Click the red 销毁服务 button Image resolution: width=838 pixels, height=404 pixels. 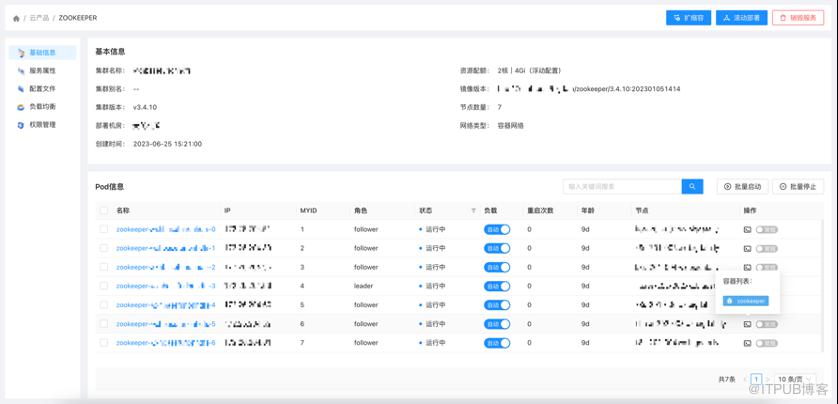tap(798, 18)
